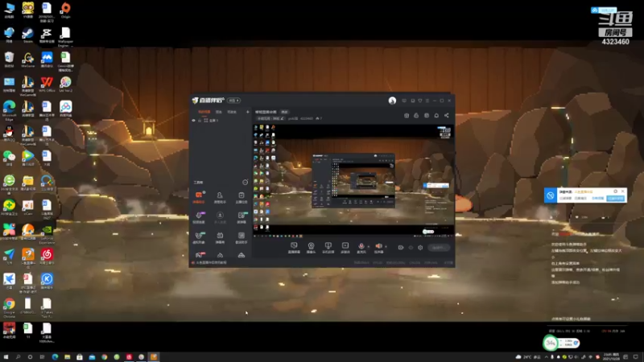The image size is (644, 362).
Task: Click the record camera icon near start button
Action: (x=401, y=248)
